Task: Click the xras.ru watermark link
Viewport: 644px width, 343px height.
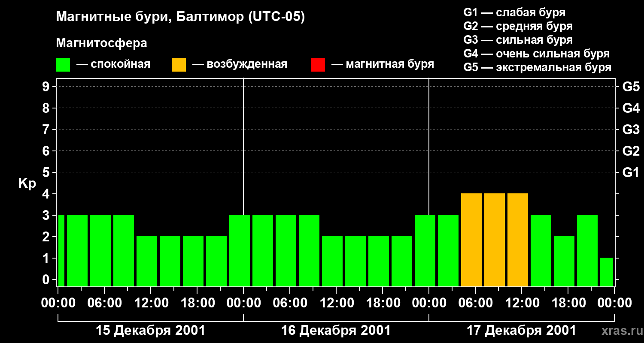Action: point(620,331)
